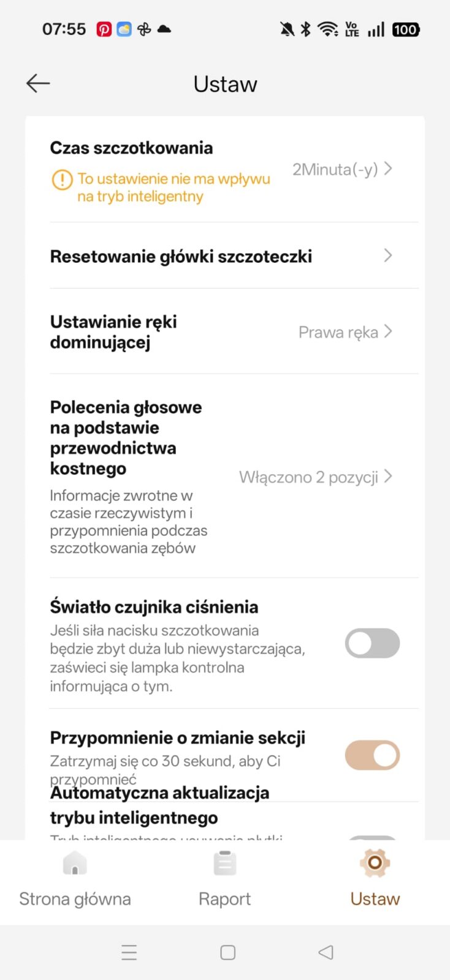Tap the Raport clipboard icon

click(224, 864)
